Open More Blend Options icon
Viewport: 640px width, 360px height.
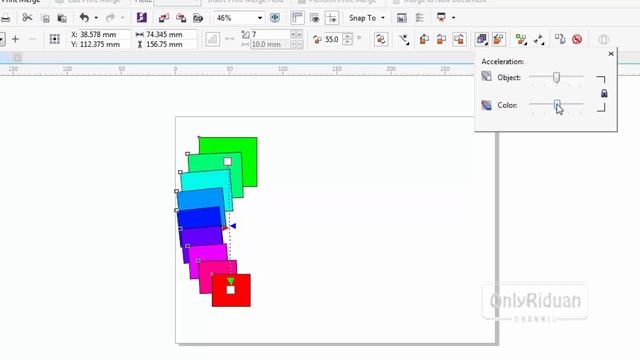point(521,39)
